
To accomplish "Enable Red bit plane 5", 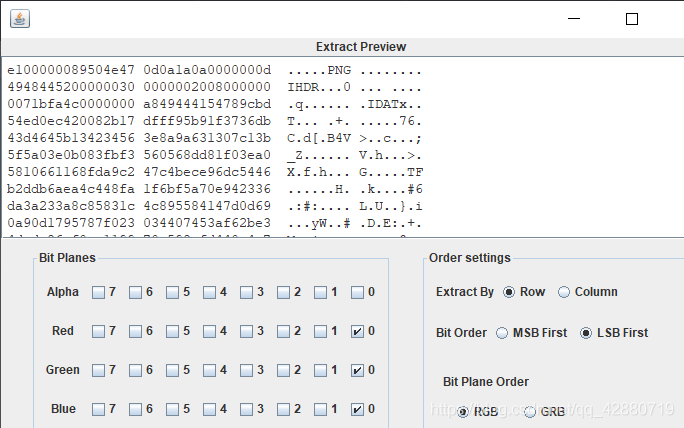I will pyautogui.click(x=172, y=332).
